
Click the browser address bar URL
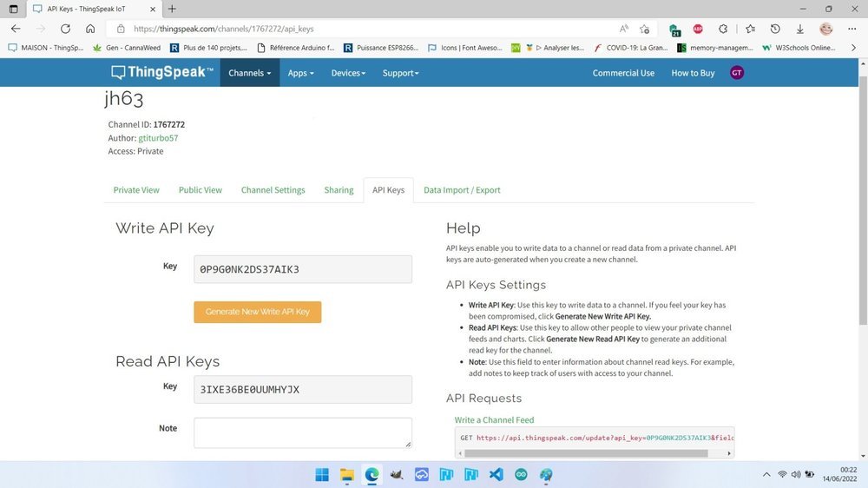(x=224, y=29)
